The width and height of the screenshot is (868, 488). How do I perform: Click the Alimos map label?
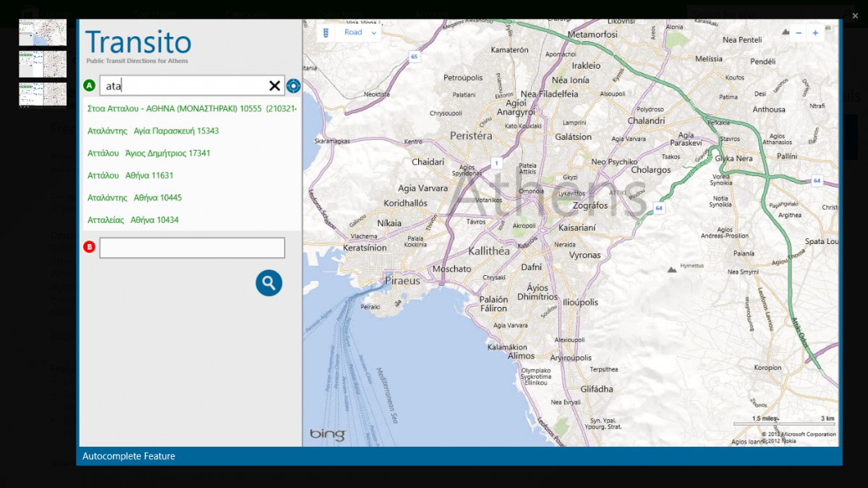pyautogui.click(x=521, y=356)
